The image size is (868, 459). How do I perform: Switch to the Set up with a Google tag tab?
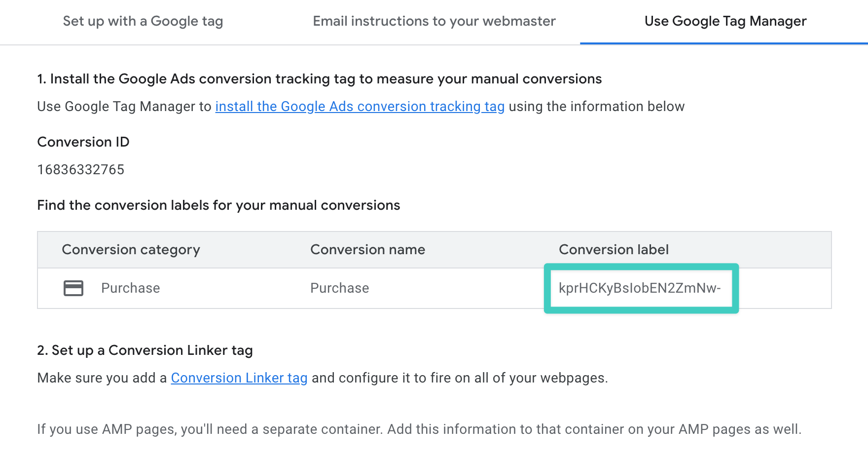click(143, 21)
